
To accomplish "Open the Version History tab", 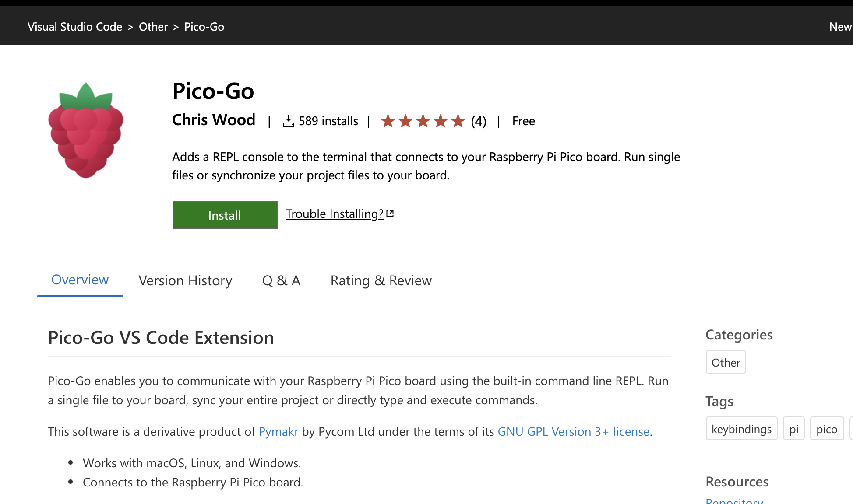I will (x=185, y=280).
